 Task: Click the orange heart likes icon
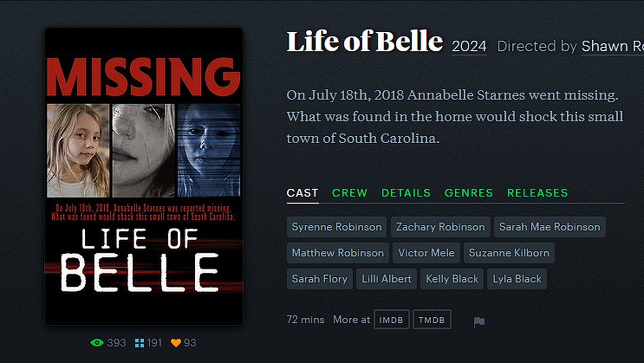click(175, 343)
